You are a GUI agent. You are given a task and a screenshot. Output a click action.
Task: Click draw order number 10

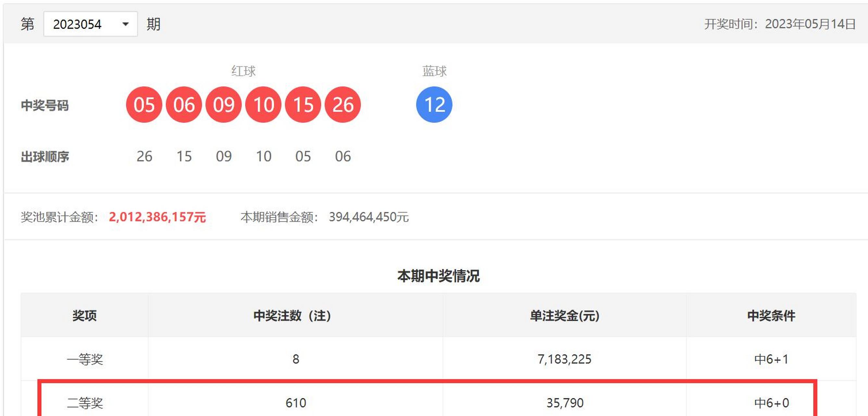(263, 156)
